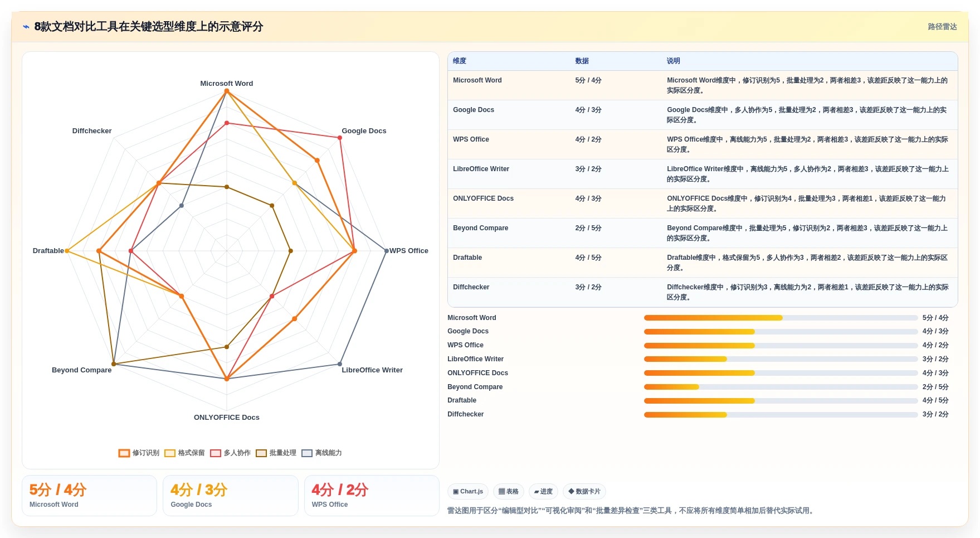Click the WPS Office radar axis label
980x538 pixels.
pos(409,251)
